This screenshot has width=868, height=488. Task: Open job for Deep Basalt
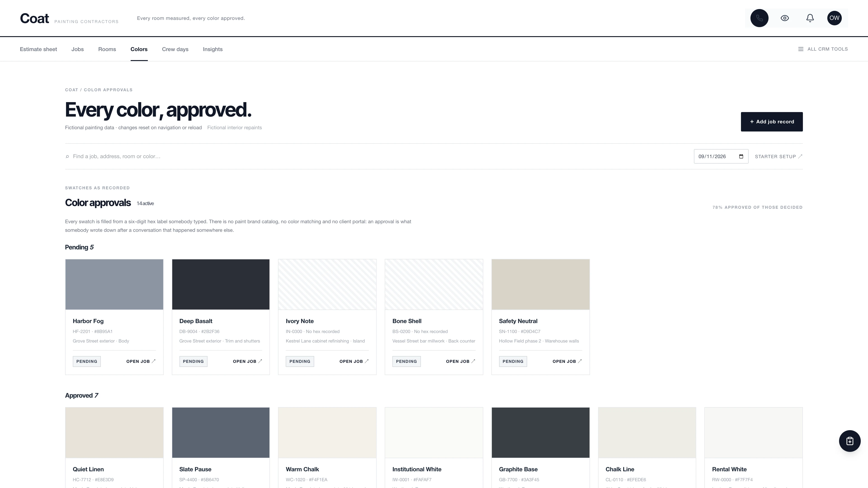(247, 361)
